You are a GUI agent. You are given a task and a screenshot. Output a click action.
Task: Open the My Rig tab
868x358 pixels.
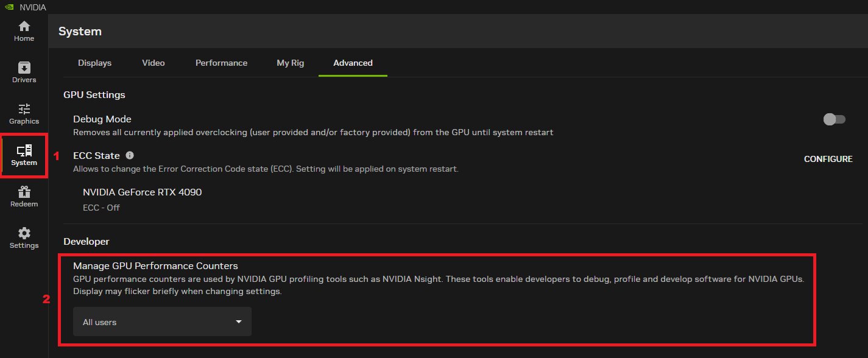click(x=290, y=63)
